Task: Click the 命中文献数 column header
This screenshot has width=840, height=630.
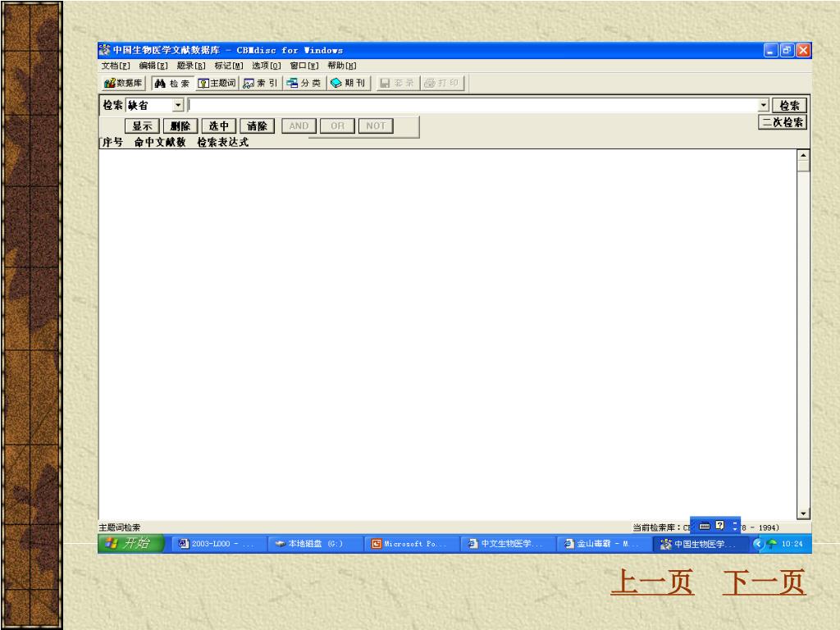Action: (160, 142)
